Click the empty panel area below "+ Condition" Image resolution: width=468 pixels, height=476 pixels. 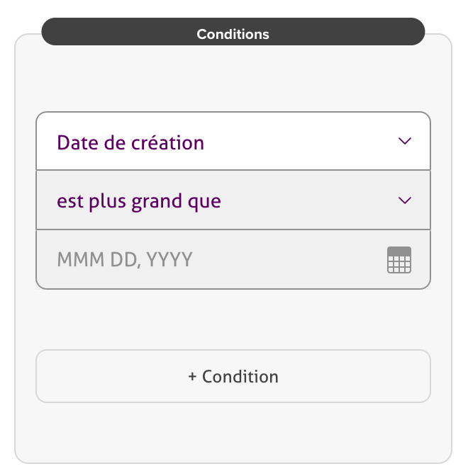233,433
